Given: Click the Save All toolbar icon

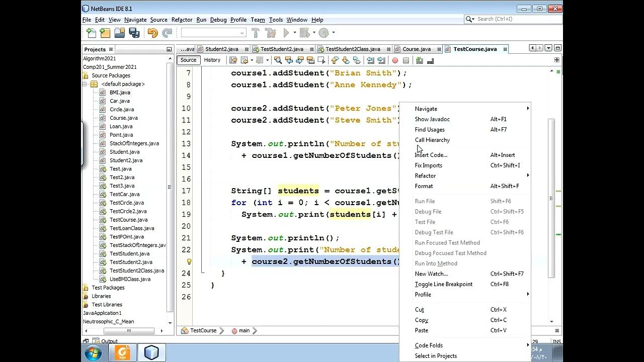Looking at the screenshot, I should tap(134, 33).
